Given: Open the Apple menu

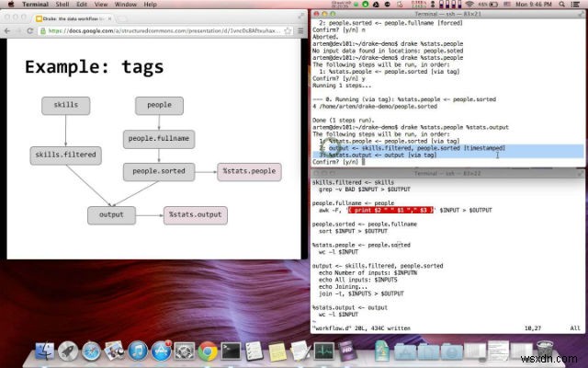Looking at the screenshot, I should [9, 5].
